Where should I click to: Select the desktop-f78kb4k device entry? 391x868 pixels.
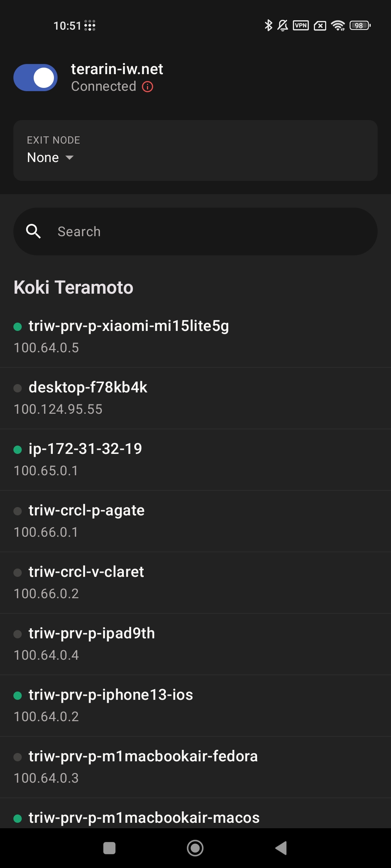(88, 398)
